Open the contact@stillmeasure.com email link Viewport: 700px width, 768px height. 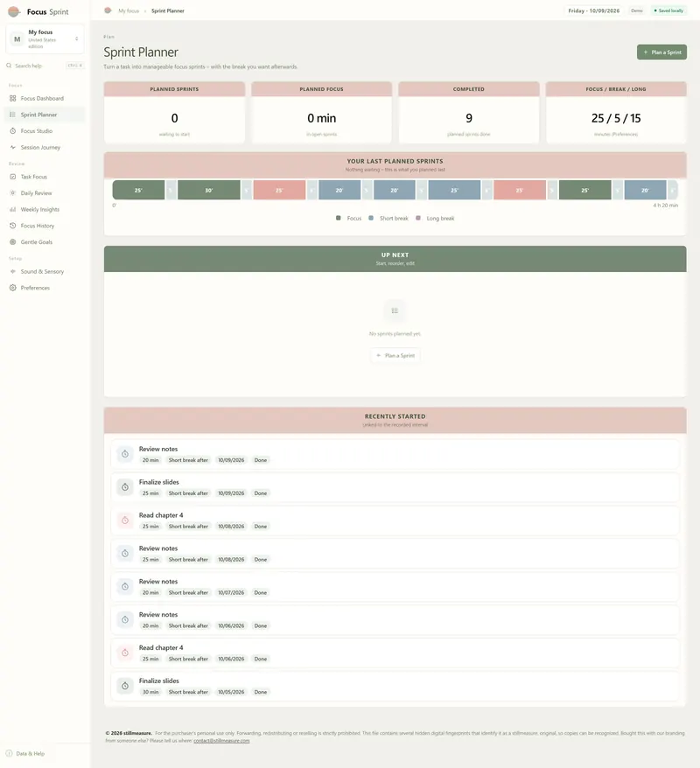pyautogui.click(x=221, y=741)
